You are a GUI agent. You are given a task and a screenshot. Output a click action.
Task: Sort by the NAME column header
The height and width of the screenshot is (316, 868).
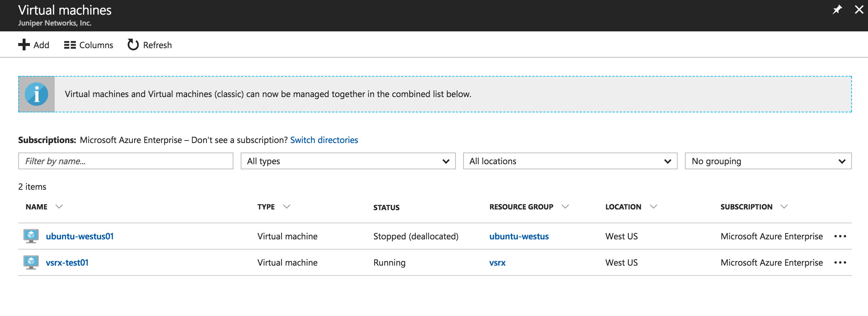(37, 207)
